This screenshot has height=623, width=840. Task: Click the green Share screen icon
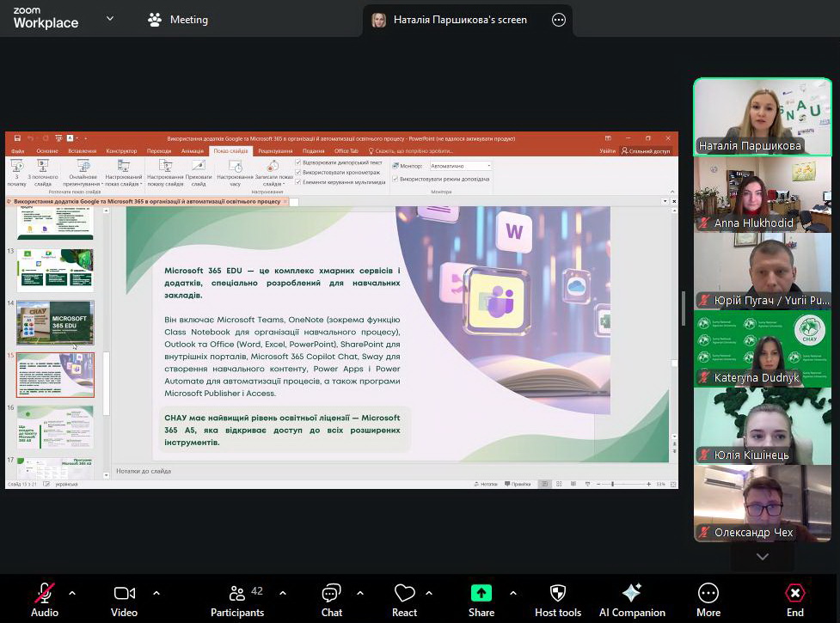pyautogui.click(x=481, y=594)
